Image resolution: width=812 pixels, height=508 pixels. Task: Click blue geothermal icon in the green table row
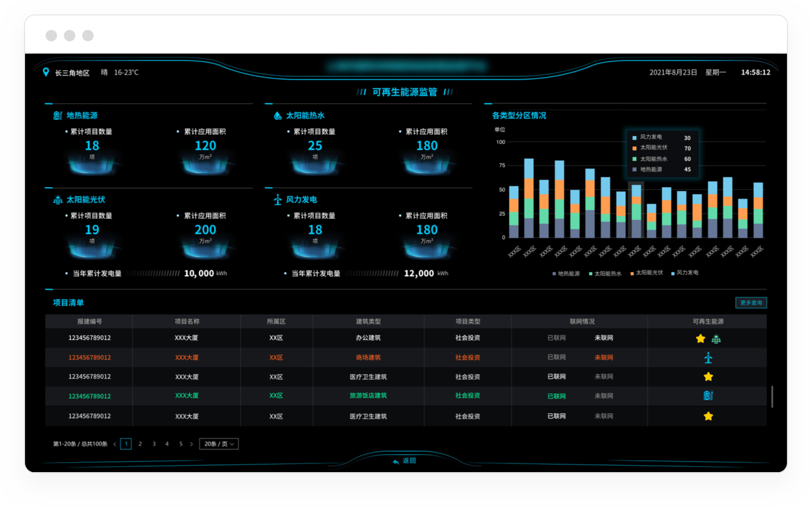pyautogui.click(x=708, y=395)
